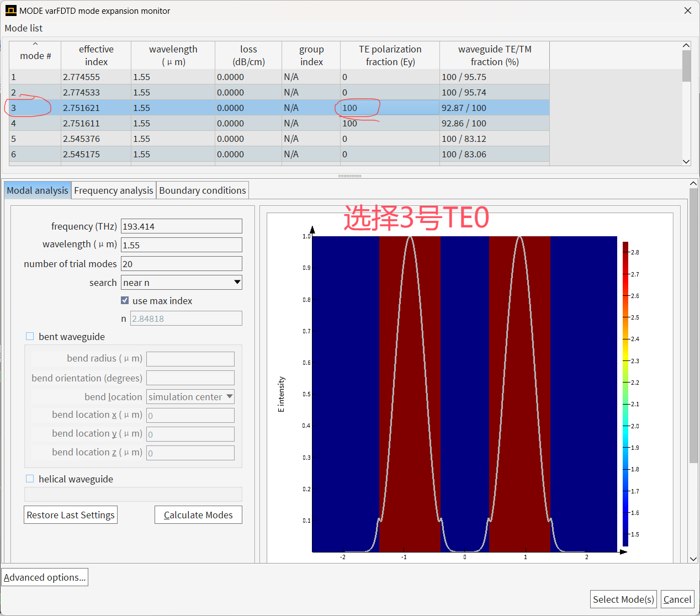The height and width of the screenshot is (616, 700).
Task: Click the wavelength input field showing 1.55
Action: 182,245
